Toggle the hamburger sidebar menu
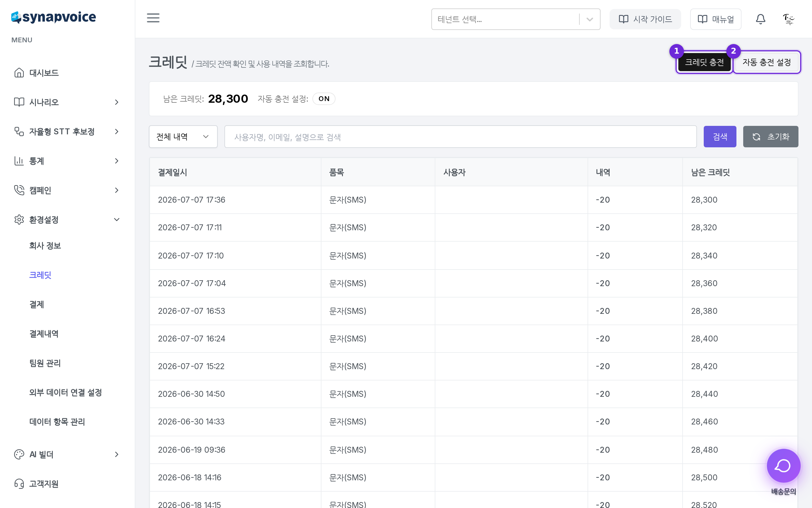This screenshot has height=508, width=812. point(153,18)
